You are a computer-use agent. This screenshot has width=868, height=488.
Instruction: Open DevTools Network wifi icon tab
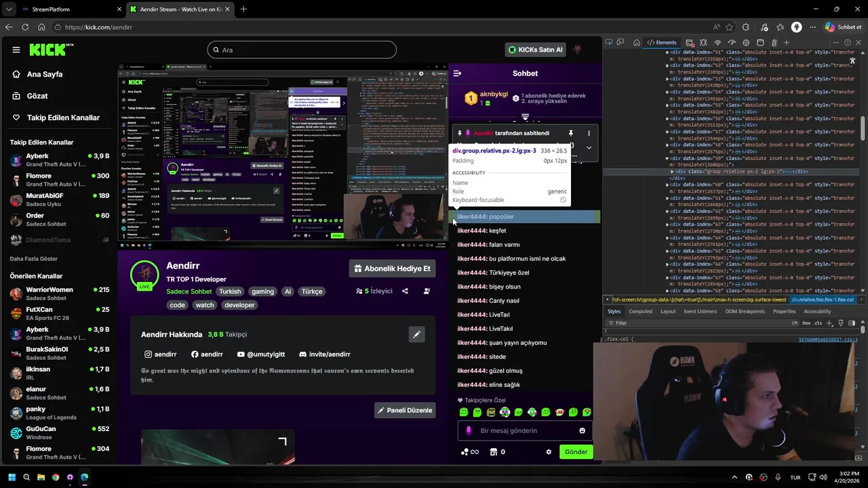(717, 43)
